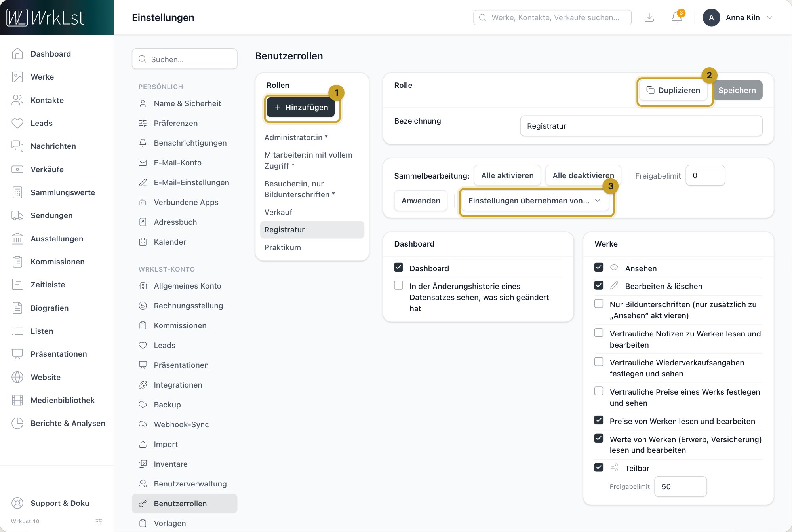Open Kontakte people icon in sidebar
This screenshot has height=532, width=792.
(17, 100)
